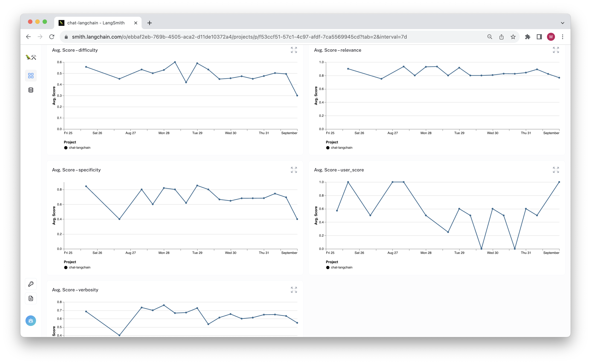The height and width of the screenshot is (364, 591).
Task: Expand the Avg. Score specificity chart
Action: click(x=294, y=170)
